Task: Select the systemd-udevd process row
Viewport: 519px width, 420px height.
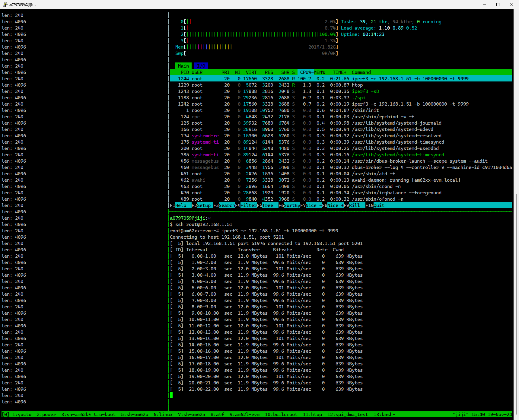Action: click(341, 129)
